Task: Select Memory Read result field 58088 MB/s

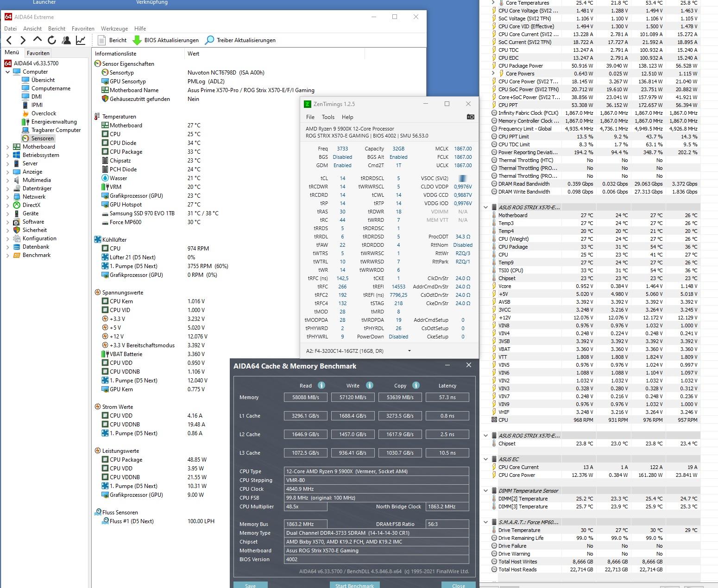Action: click(x=305, y=397)
